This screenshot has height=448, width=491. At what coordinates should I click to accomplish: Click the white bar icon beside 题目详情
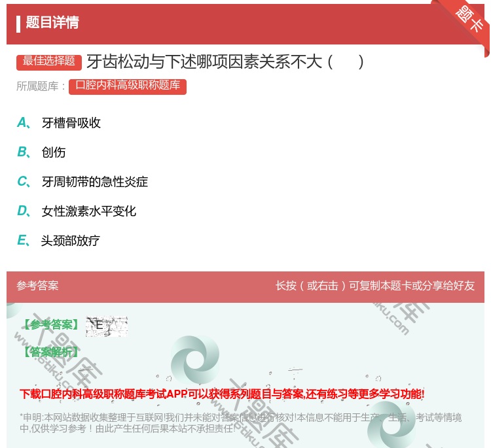[18, 24]
